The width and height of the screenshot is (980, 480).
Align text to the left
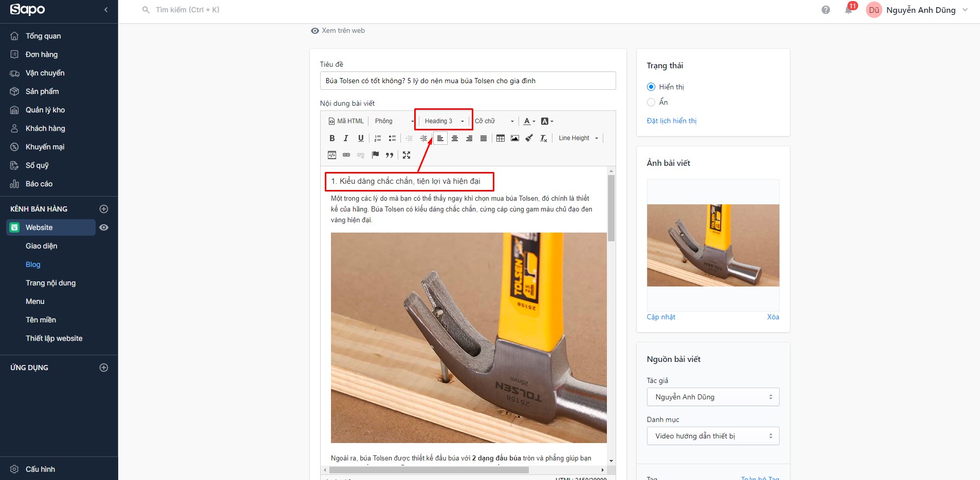pyautogui.click(x=440, y=138)
